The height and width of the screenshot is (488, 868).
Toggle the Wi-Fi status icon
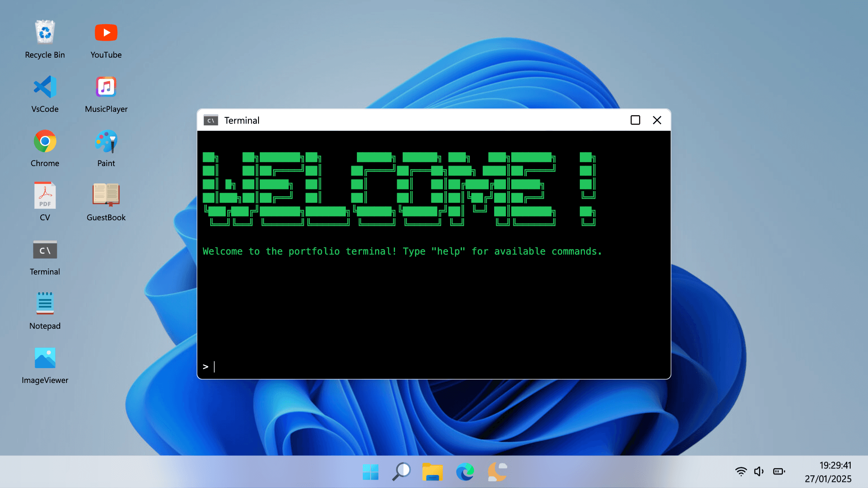[741, 471]
